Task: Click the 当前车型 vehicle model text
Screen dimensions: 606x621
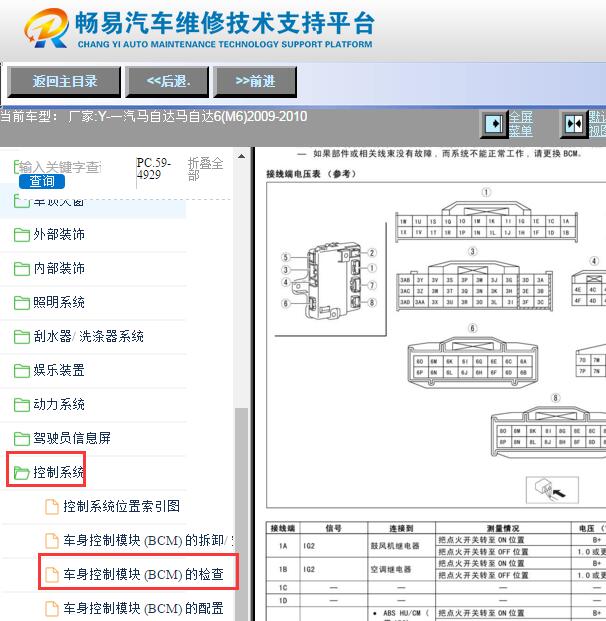Action: point(154,116)
